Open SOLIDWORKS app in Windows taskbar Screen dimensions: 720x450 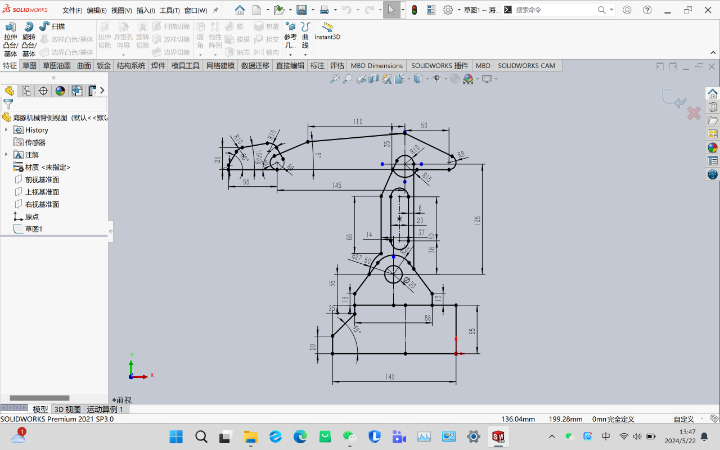pos(498,436)
